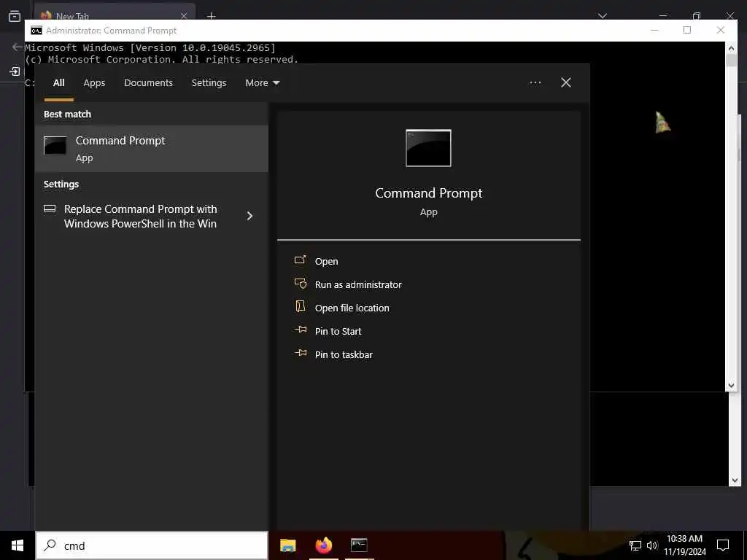747x560 pixels.
Task: Click Open in the Command Prompt actions
Action: (326, 262)
